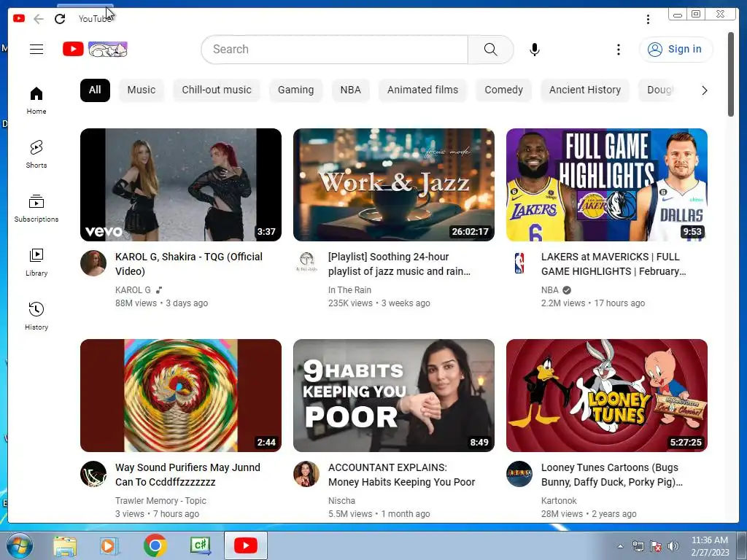Screen dimensions: 747x560
Task: Open Trawler Memory channel avatar
Action: coord(93,474)
